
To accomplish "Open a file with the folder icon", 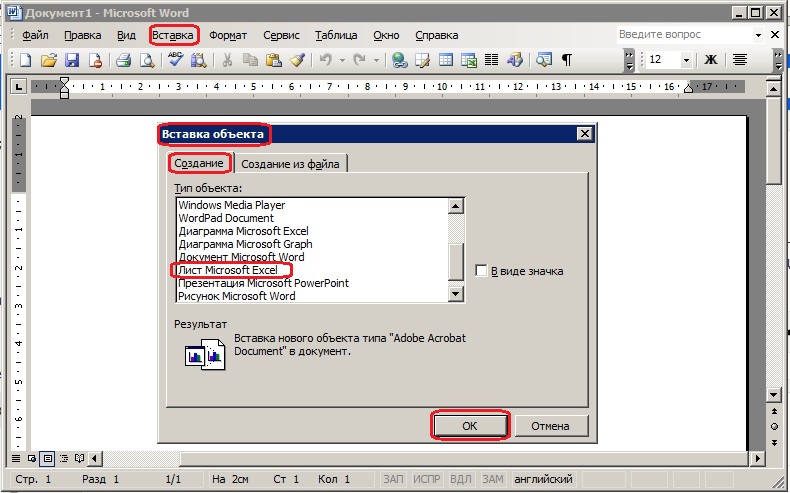I will [48, 60].
